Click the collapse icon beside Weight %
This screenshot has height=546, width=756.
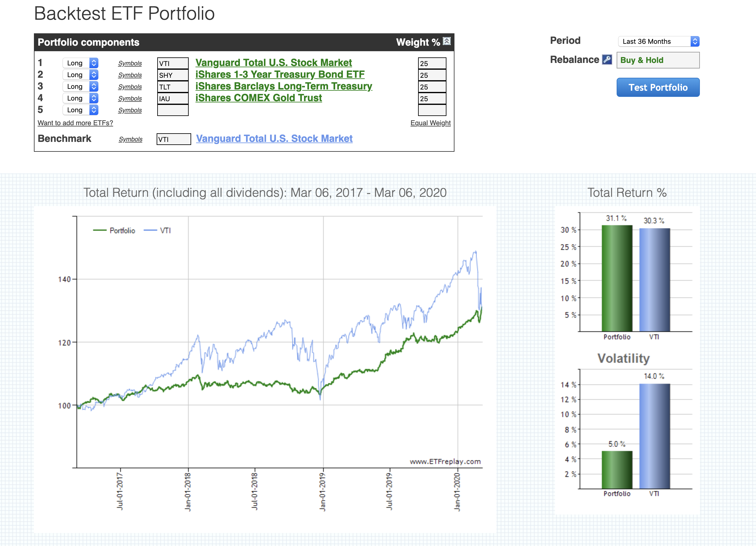point(447,41)
